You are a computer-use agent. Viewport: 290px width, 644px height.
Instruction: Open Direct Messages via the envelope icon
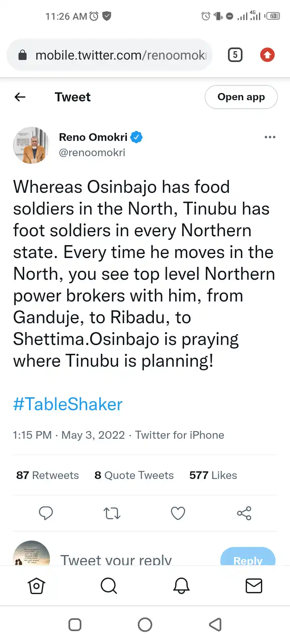coord(254,586)
